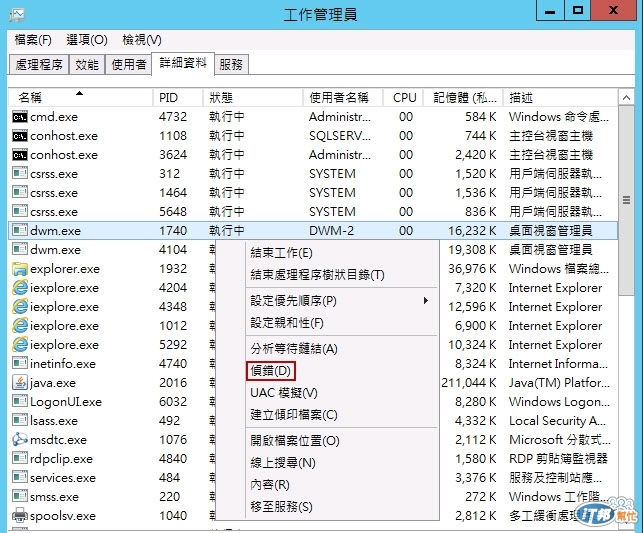The image size is (643, 533).
Task: Choose 偵錯(D) from context menu
Action: tap(271, 371)
